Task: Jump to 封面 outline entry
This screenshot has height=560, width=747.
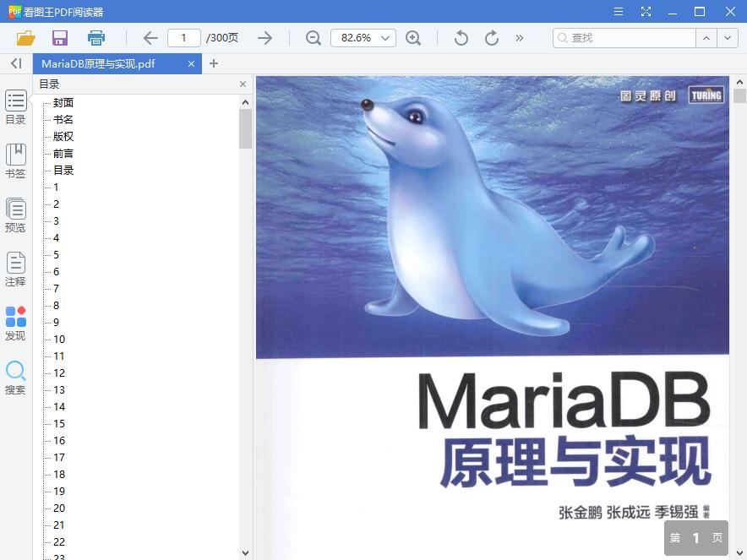Action: [63, 103]
